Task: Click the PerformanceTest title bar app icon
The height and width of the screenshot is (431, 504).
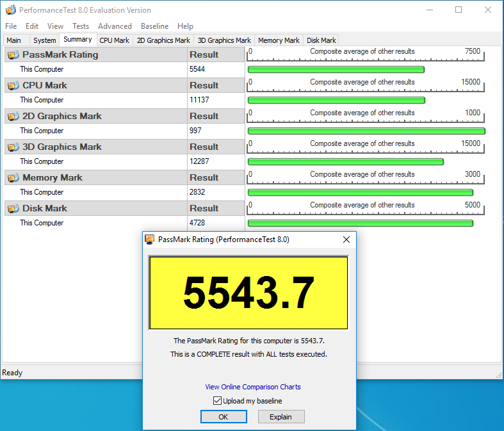Action: coord(11,10)
